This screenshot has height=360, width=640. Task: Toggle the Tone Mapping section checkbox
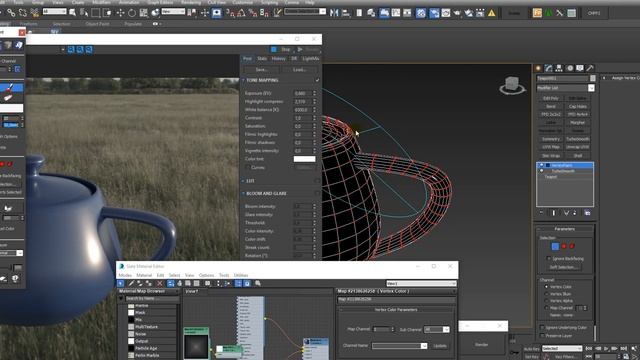click(x=317, y=80)
